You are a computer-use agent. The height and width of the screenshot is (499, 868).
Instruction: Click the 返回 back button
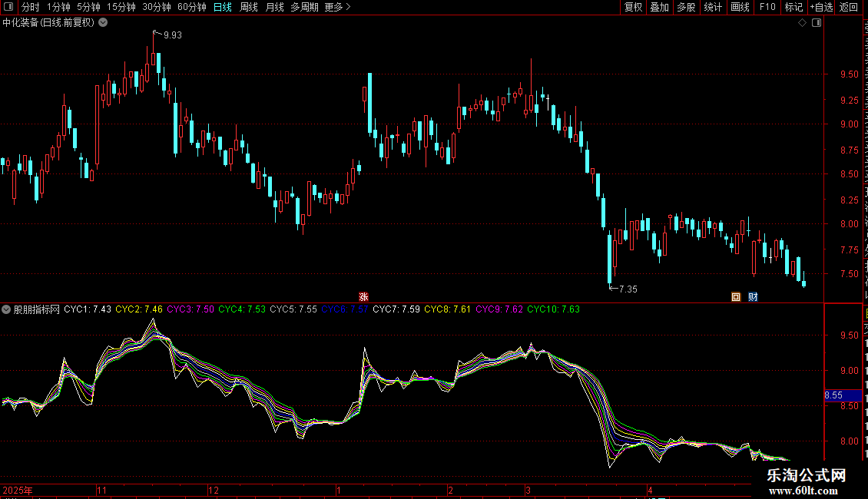point(849,7)
